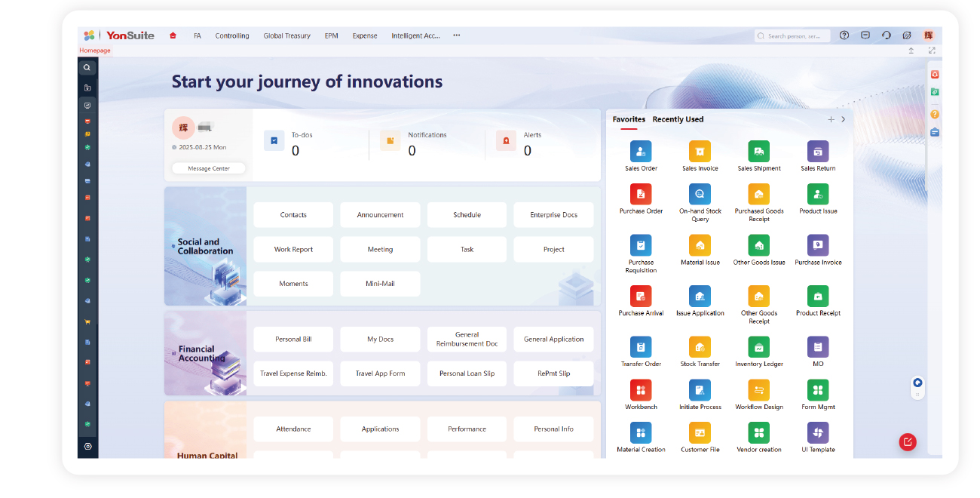Click the Enterprise Docs tile
The height and width of the screenshot is (498, 980).
tap(553, 215)
